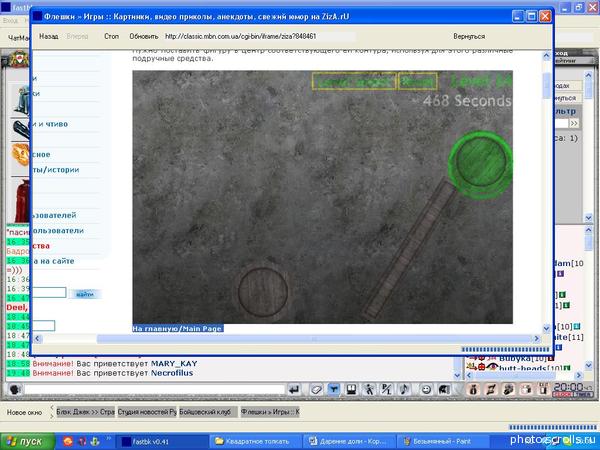Screen dimensions: 600x450
Task: Click the Level Select button in game
Action: point(354,81)
